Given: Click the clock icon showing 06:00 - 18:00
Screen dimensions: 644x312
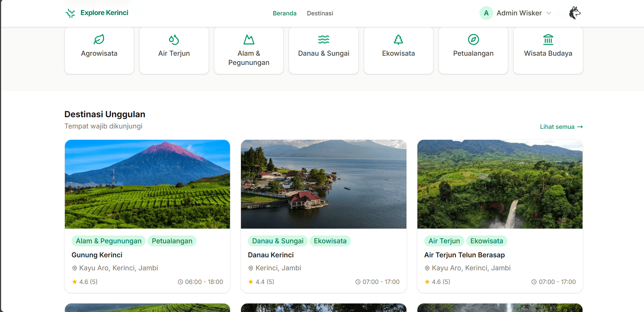Looking at the screenshot, I should click(181, 282).
